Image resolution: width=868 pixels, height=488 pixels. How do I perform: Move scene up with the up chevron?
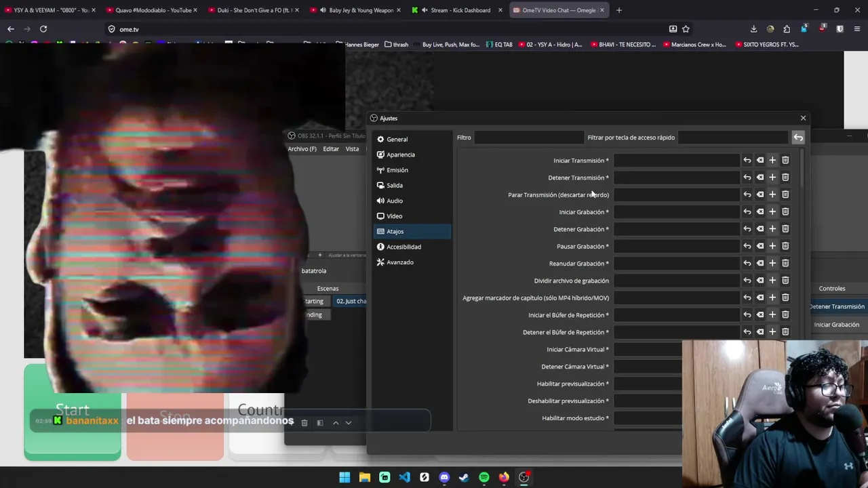click(x=336, y=423)
